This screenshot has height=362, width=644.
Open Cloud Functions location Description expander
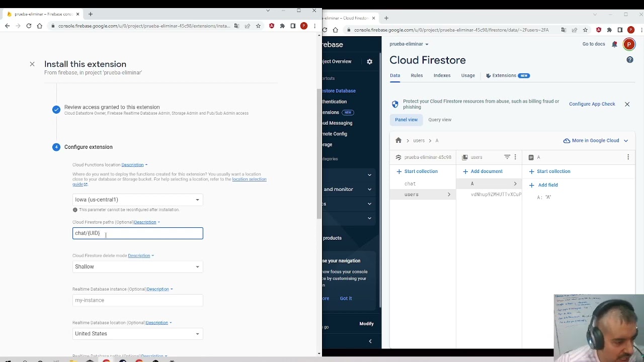[x=134, y=165]
